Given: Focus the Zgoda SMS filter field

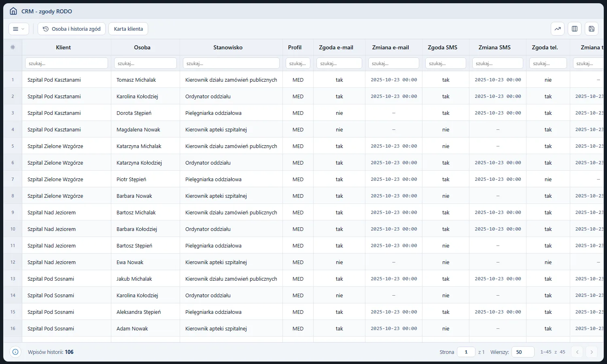Looking at the screenshot, I should pyautogui.click(x=446, y=63).
